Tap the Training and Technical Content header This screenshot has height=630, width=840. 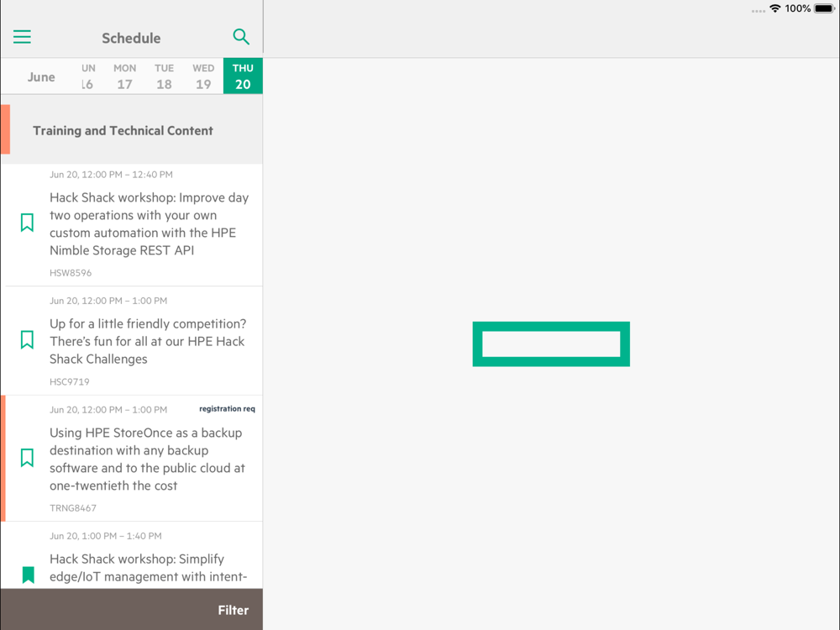pyautogui.click(x=132, y=130)
